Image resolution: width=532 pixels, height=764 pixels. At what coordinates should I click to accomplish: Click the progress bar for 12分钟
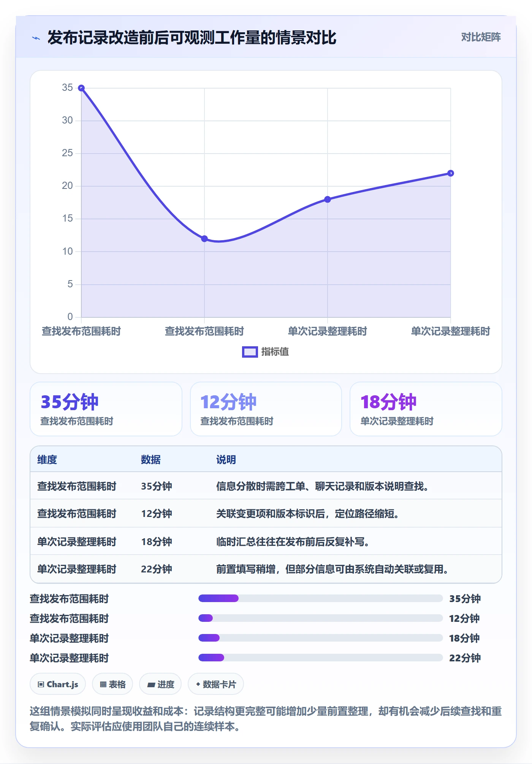321,618
